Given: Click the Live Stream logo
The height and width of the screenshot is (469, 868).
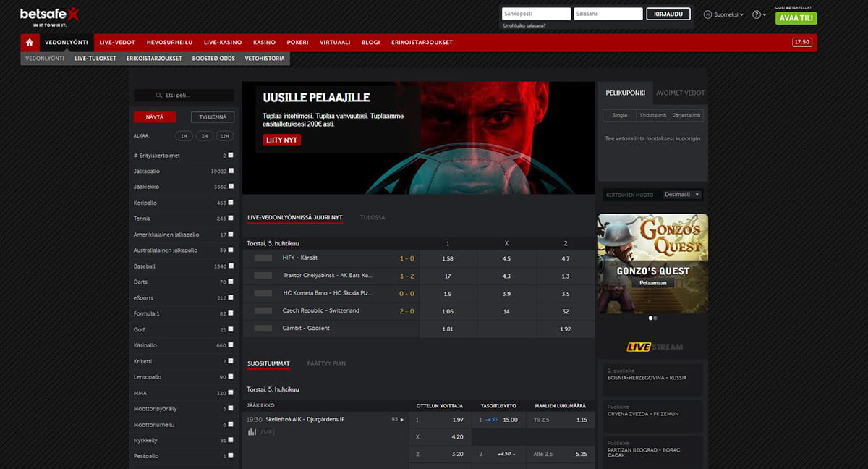Looking at the screenshot, I should pyautogui.click(x=655, y=347).
